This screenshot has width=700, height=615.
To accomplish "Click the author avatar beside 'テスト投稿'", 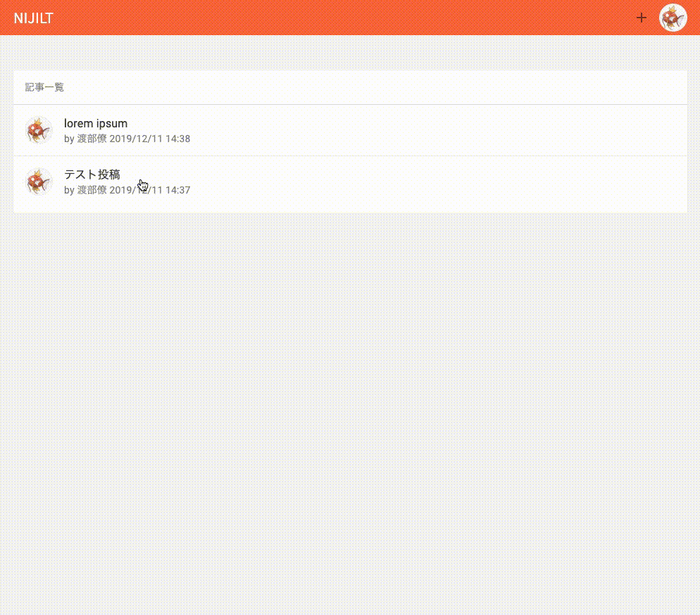I will [39, 182].
